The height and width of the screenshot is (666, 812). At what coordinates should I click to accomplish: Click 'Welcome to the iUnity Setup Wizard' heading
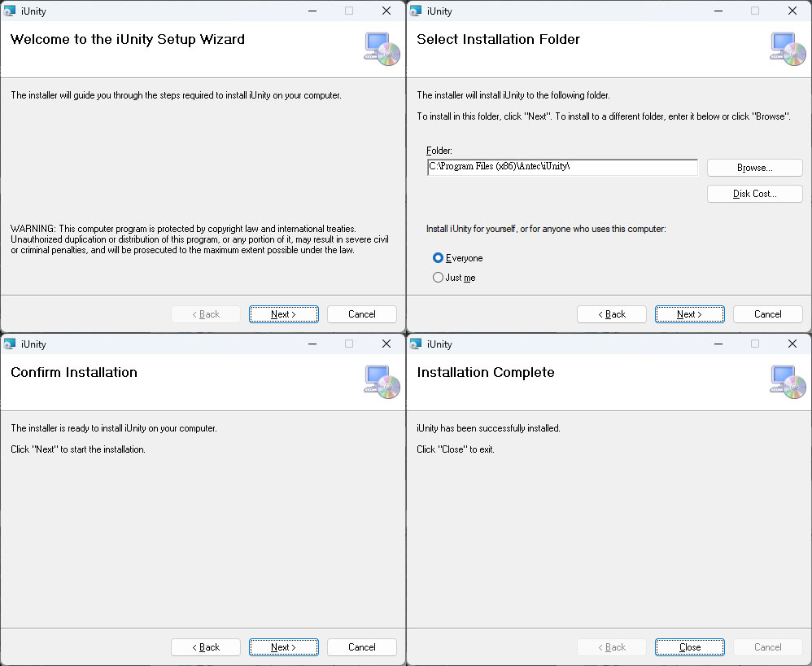point(128,39)
